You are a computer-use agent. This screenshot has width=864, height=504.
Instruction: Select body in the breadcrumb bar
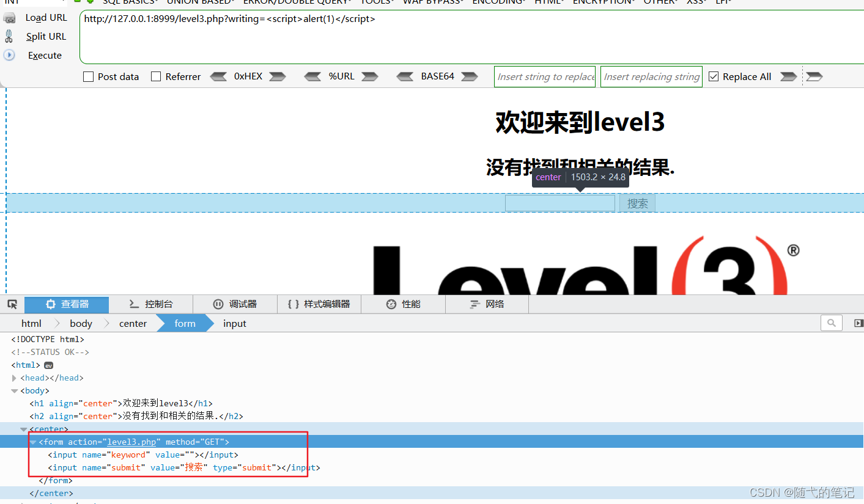pos(81,323)
